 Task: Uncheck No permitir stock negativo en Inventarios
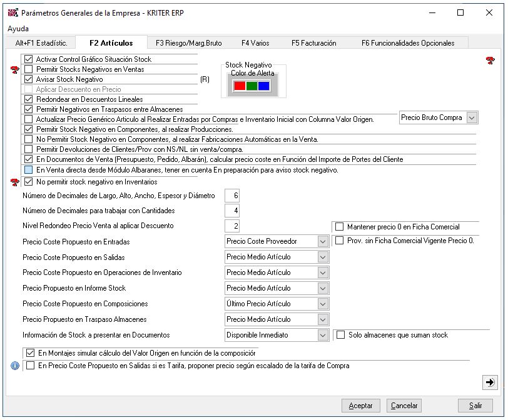point(29,182)
